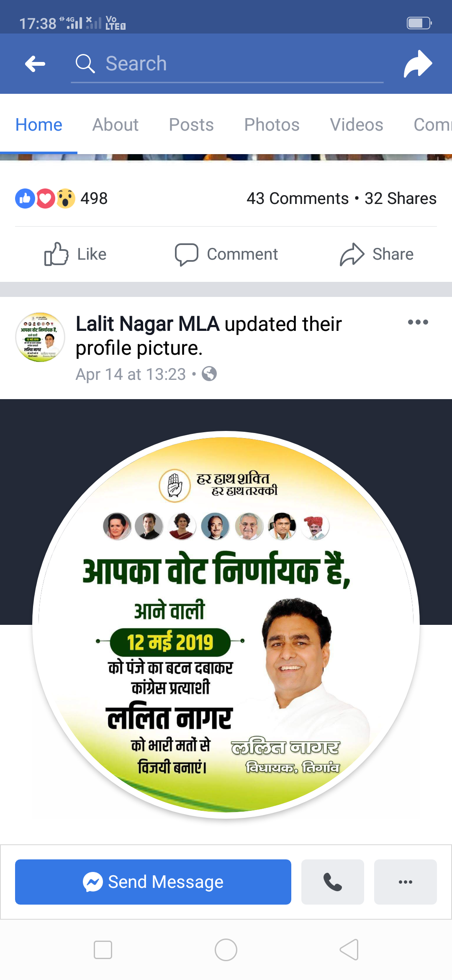Open Lalit Nagar MLA profile thumbnail
This screenshot has height=980, width=452.
[40, 337]
